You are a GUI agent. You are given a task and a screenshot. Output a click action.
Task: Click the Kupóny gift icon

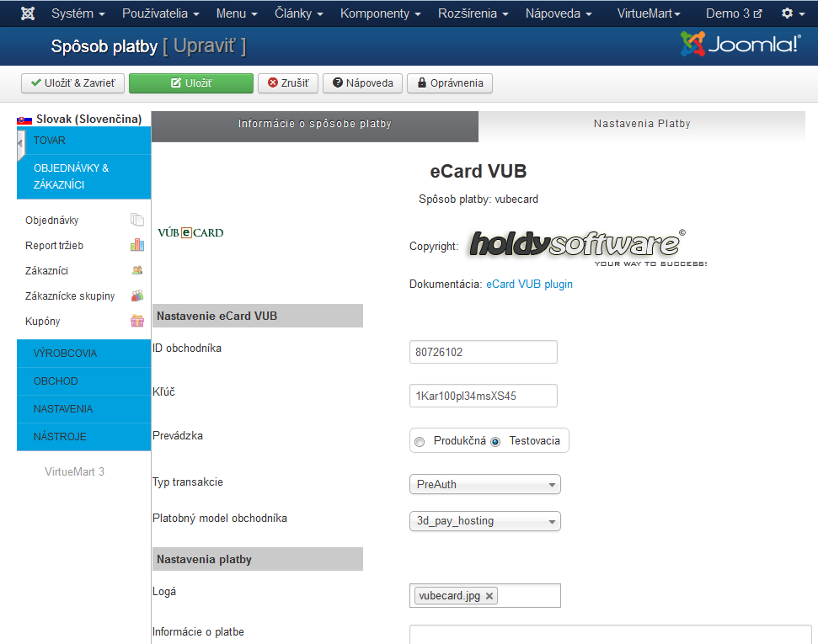(x=137, y=321)
